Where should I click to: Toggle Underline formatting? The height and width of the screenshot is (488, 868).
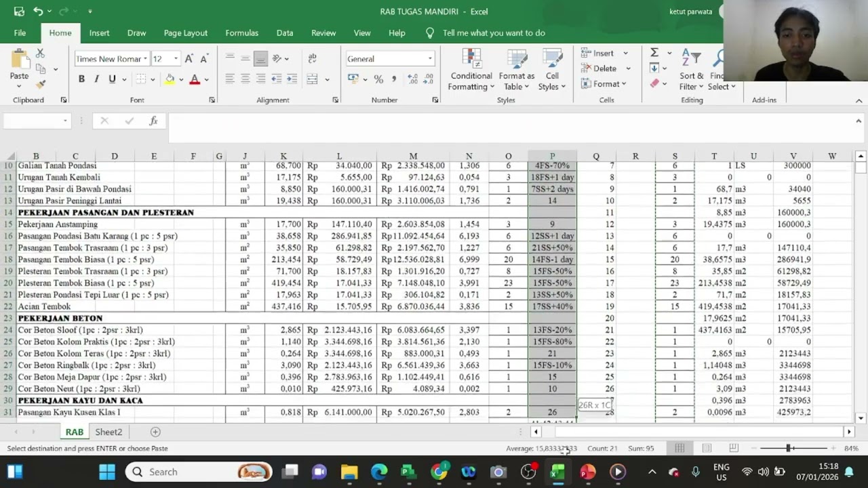112,79
